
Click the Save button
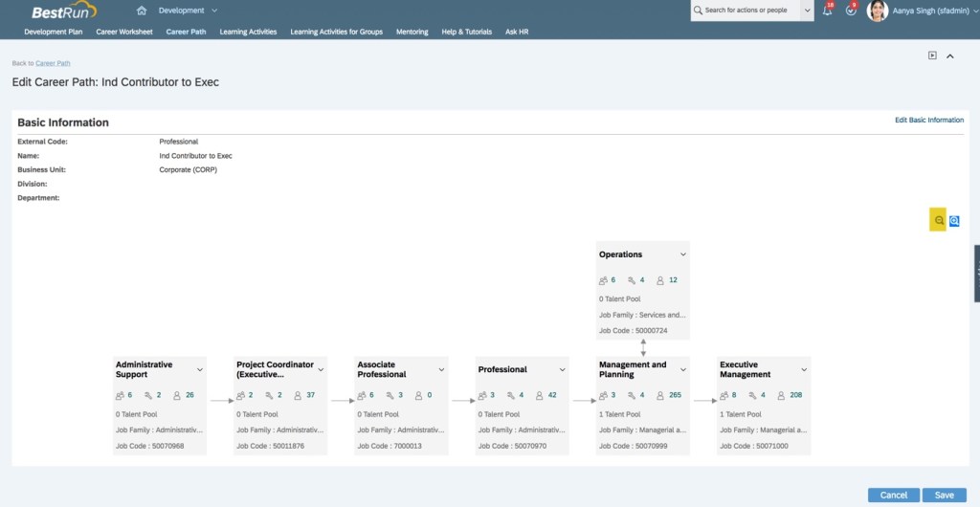tap(944, 495)
